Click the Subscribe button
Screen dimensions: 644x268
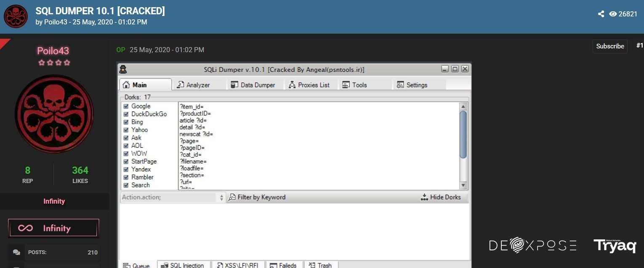(610, 46)
